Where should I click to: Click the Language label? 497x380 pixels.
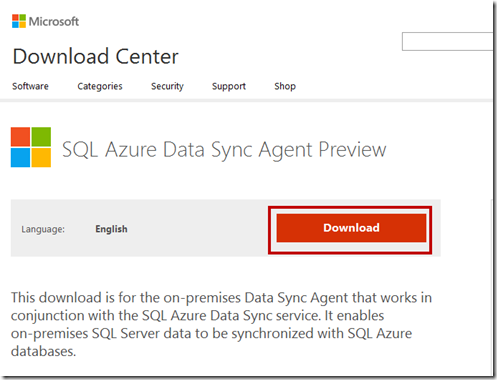43,229
